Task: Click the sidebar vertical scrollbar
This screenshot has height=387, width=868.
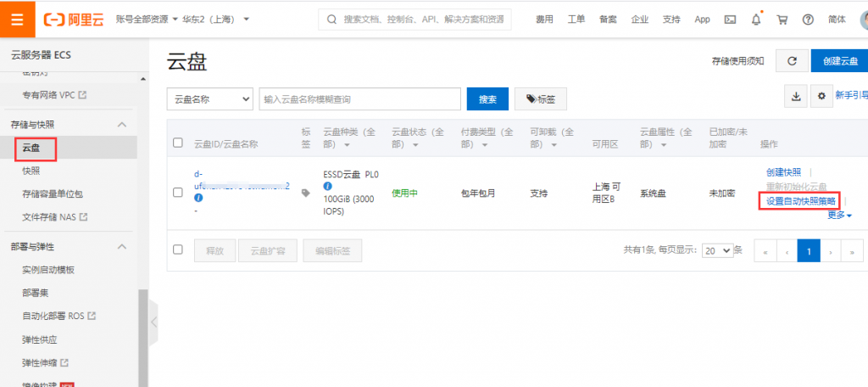Action: (x=143, y=331)
